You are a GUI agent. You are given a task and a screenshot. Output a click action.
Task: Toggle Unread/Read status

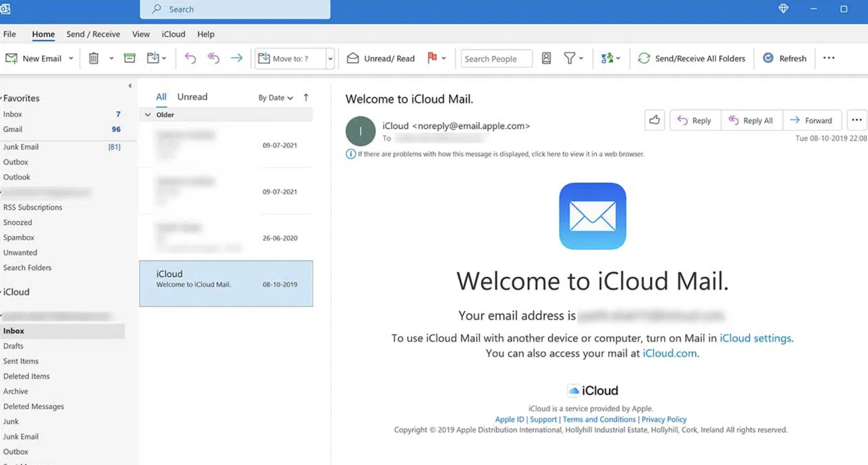[x=381, y=58]
